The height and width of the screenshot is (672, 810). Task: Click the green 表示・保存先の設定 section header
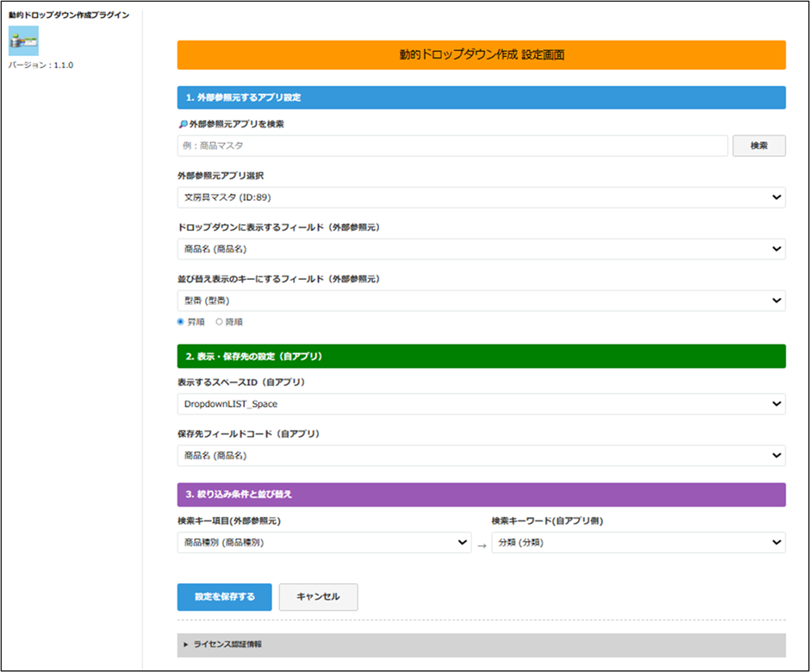point(481,356)
